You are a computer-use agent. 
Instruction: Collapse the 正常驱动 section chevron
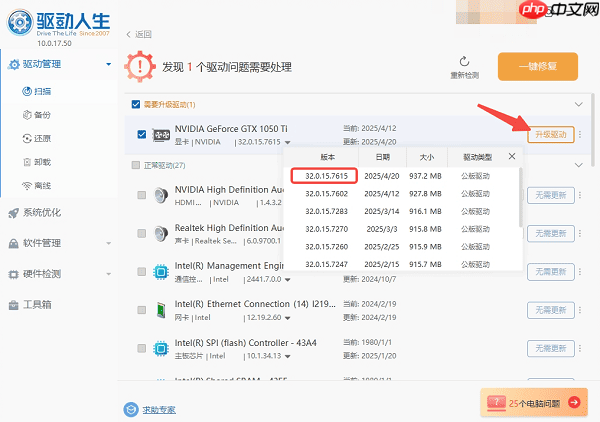coord(579,165)
